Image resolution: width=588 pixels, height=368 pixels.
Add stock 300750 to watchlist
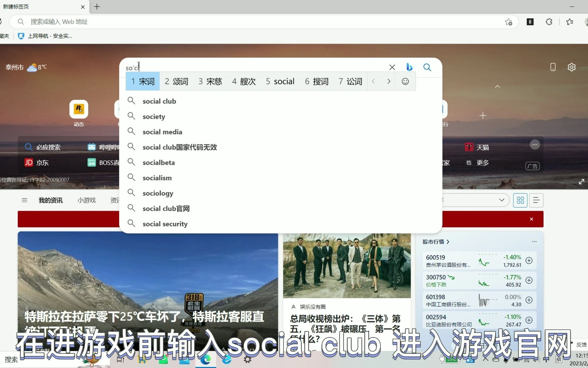click(x=529, y=280)
